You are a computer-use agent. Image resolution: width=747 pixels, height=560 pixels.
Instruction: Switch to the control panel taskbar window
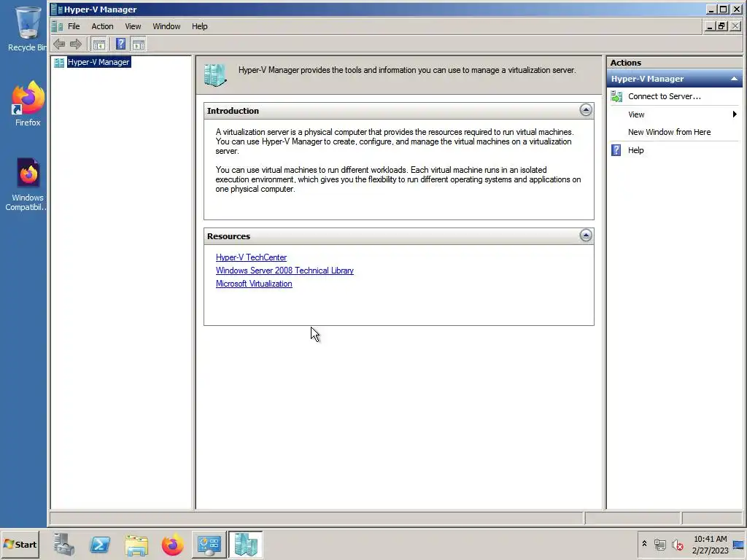209,544
